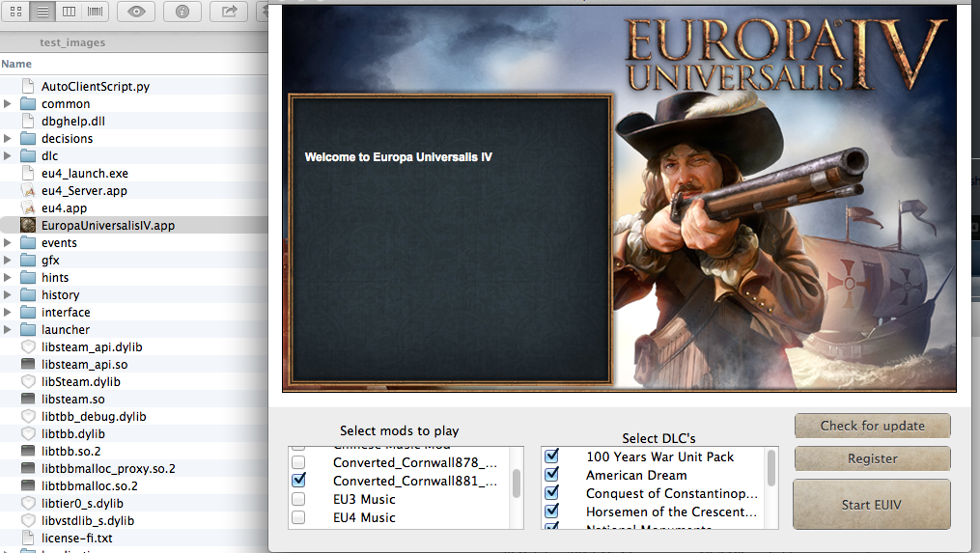Switch Finder to Cover Flow view
Viewport: 980px width, 553px height.
95,12
